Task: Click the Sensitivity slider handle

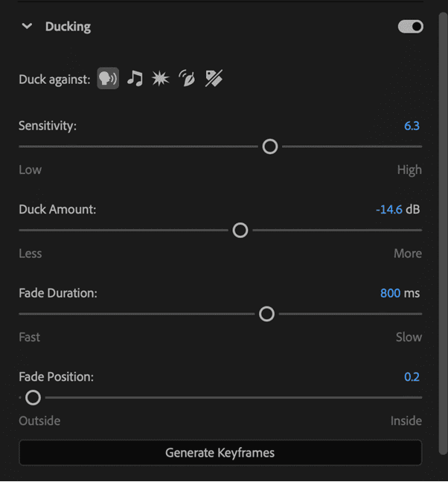Action: pos(270,147)
